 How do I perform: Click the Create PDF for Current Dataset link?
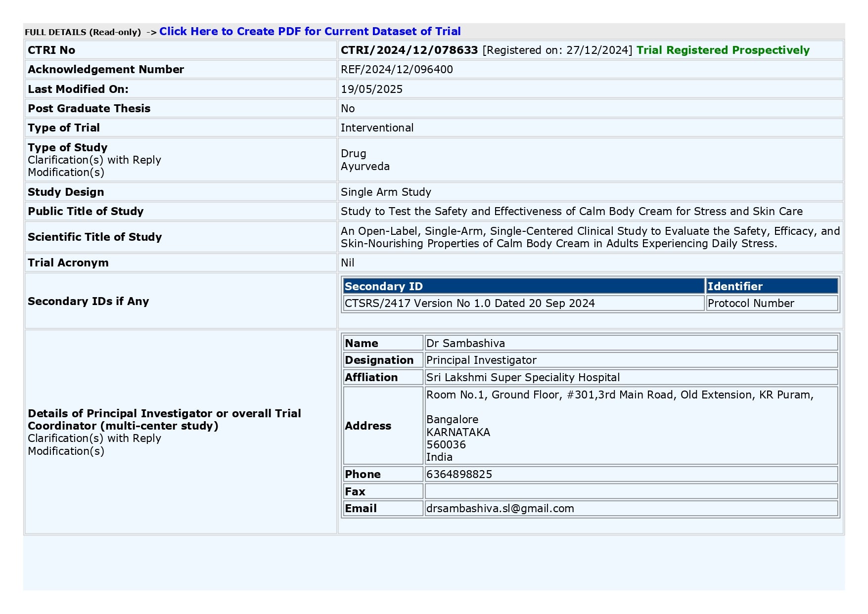(310, 32)
